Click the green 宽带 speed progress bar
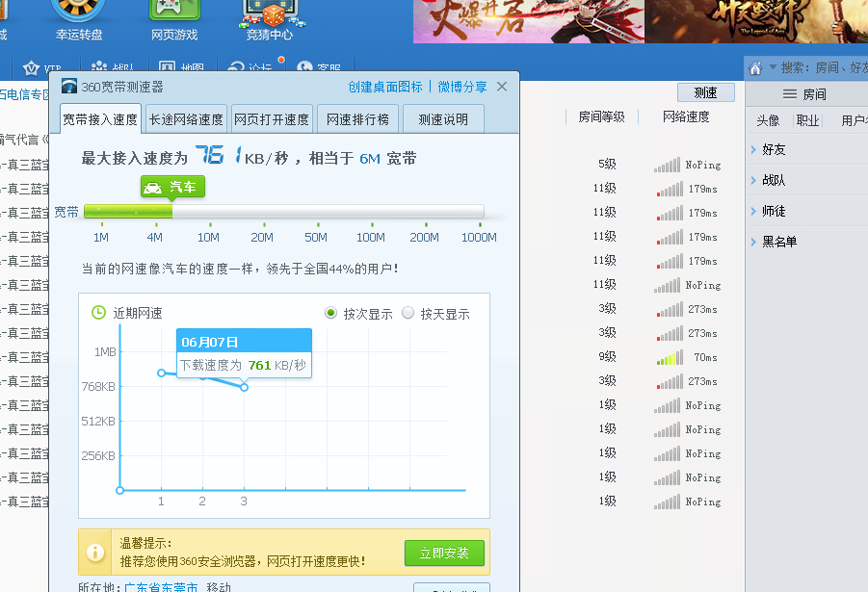This screenshot has height=592, width=868. click(x=128, y=212)
